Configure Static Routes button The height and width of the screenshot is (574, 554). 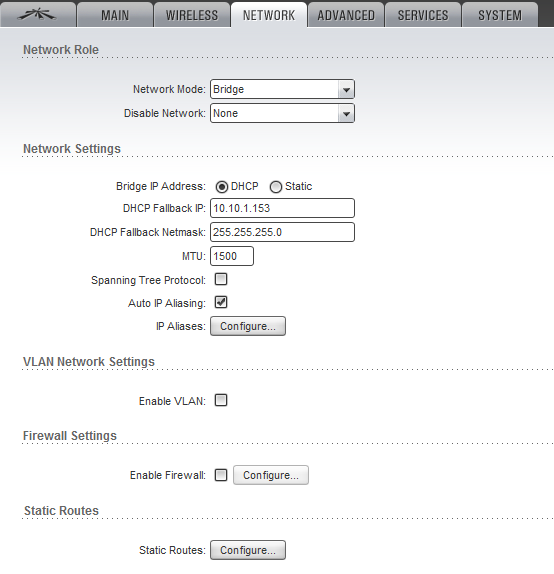(248, 550)
